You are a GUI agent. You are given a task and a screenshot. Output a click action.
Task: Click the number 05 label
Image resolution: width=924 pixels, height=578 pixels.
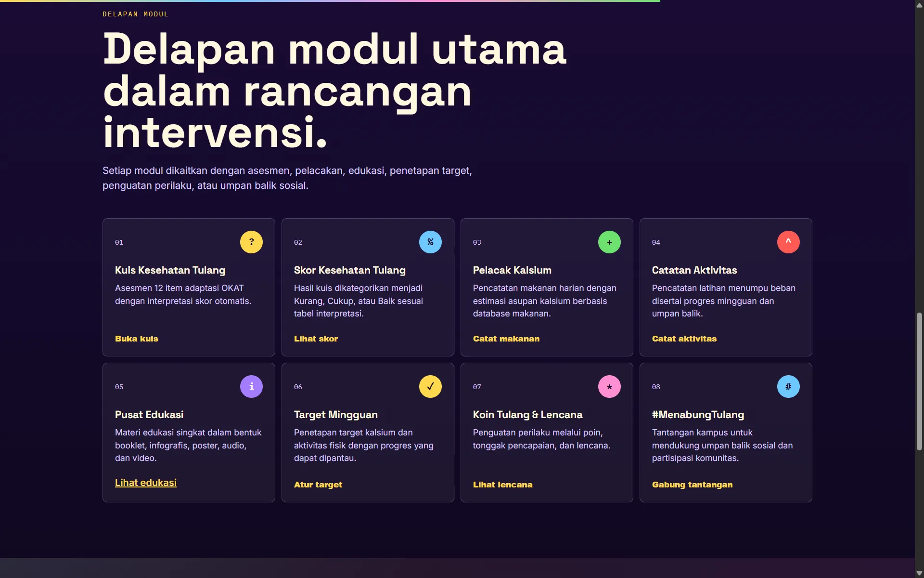[119, 387]
